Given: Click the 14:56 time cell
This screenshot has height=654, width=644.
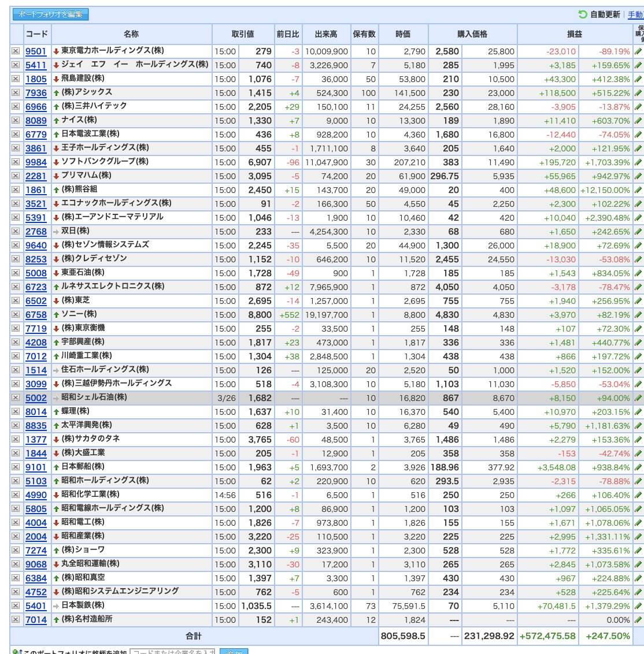Looking at the screenshot, I should [225, 495].
